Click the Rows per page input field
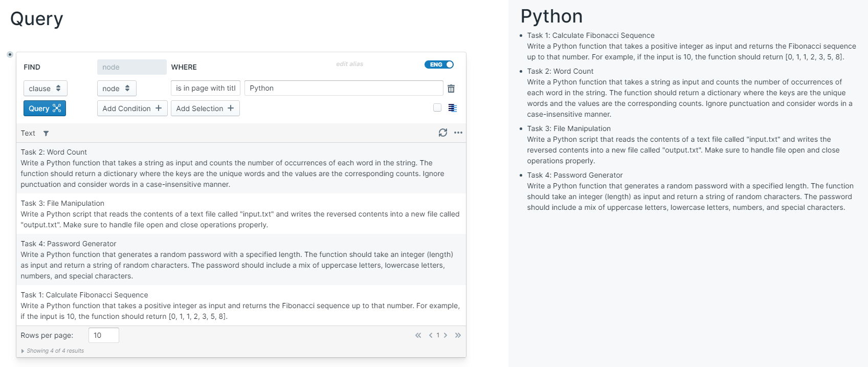 pyautogui.click(x=103, y=335)
